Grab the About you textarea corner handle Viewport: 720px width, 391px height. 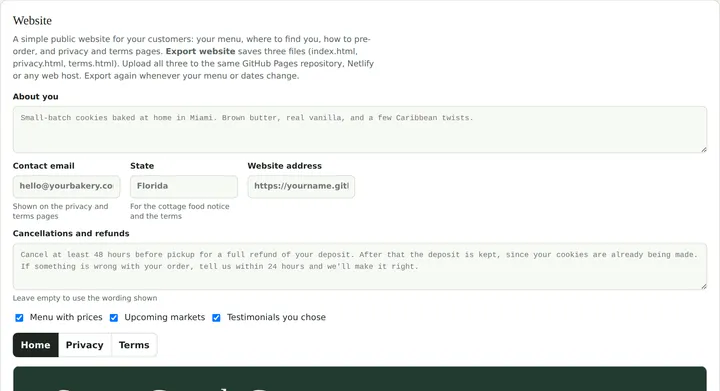(x=703, y=149)
